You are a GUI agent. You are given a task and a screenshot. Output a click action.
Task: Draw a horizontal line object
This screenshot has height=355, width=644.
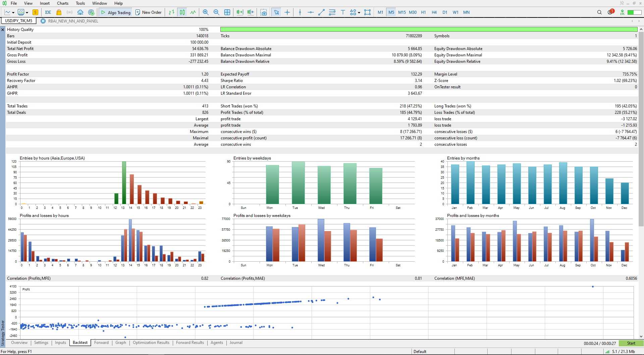(311, 12)
